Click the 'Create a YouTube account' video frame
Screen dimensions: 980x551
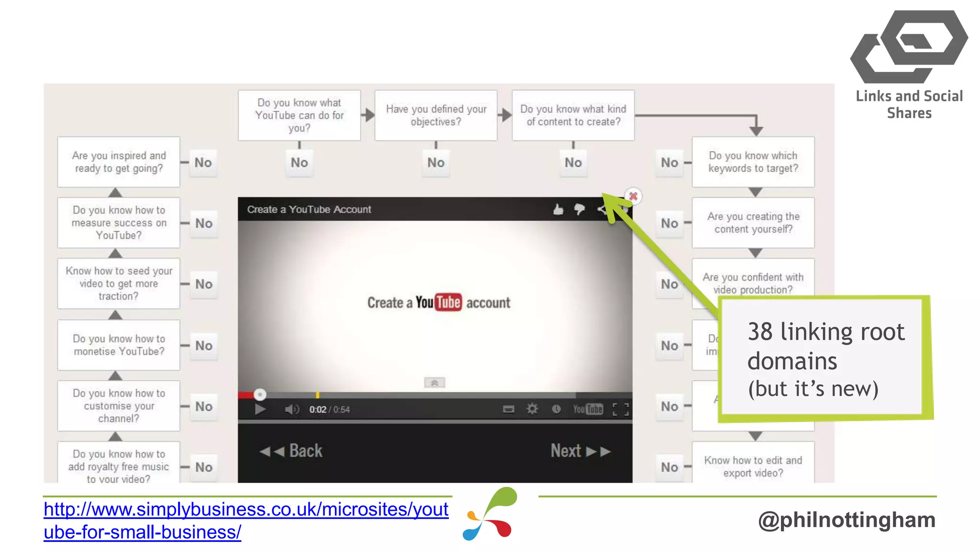[x=435, y=306]
